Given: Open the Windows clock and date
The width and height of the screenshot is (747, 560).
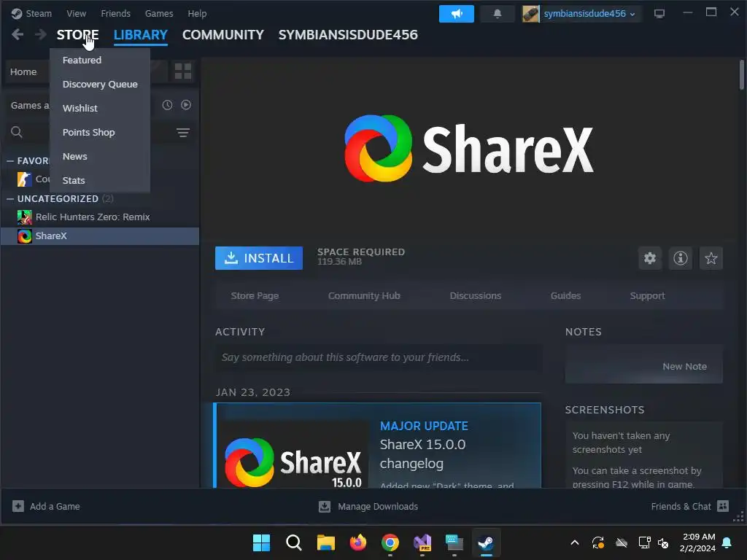Looking at the screenshot, I should coord(698,542).
